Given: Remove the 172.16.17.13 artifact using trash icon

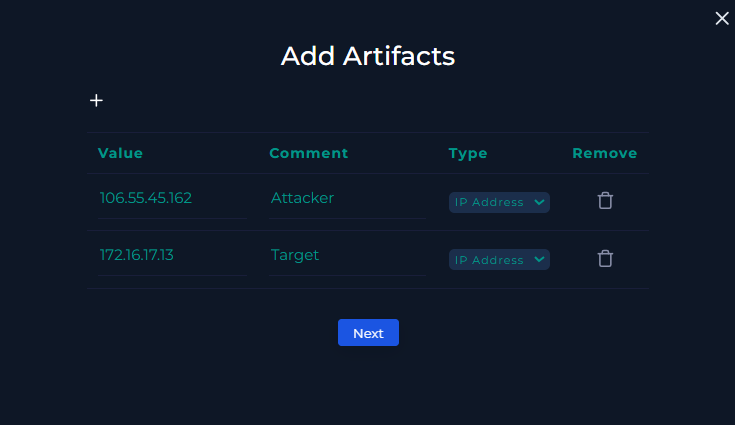Looking at the screenshot, I should (x=605, y=258).
